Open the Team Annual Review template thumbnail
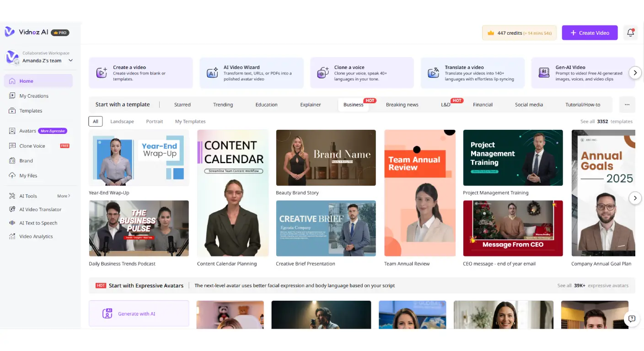 click(420, 193)
